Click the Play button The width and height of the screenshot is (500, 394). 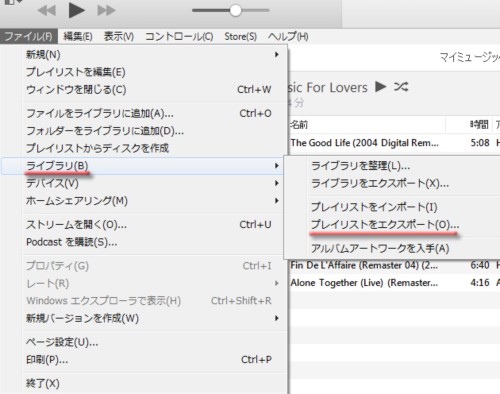tap(76, 10)
